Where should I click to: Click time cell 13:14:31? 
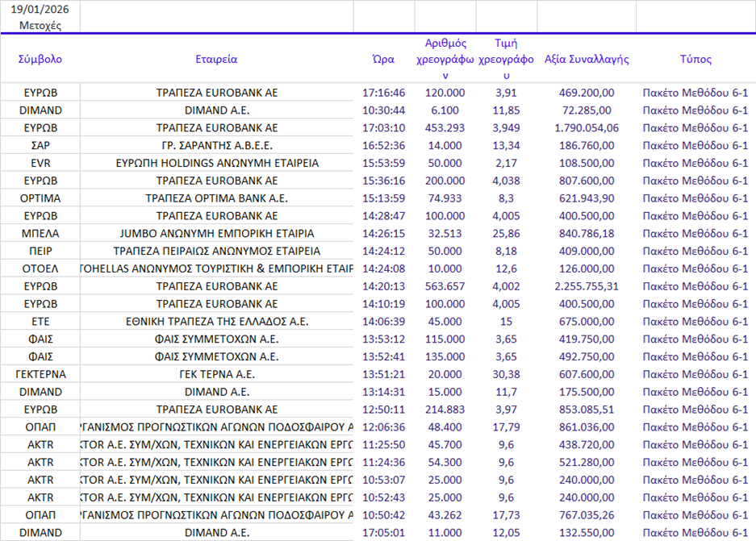click(x=384, y=392)
